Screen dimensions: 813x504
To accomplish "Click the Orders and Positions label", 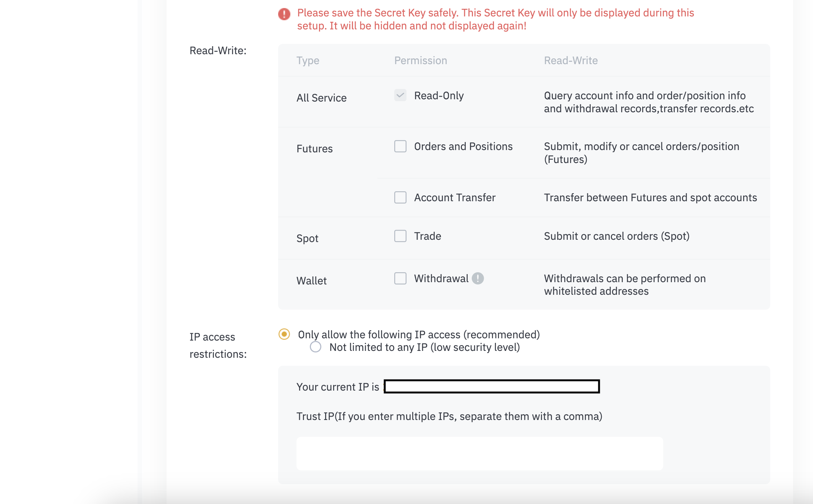I will [463, 146].
